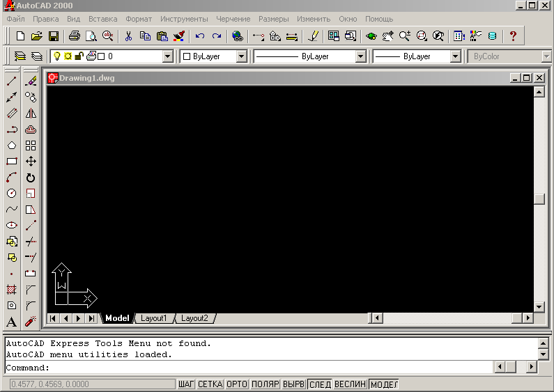Select the Multiline Text A tool
The height and width of the screenshot is (392, 554).
[x=12, y=322]
